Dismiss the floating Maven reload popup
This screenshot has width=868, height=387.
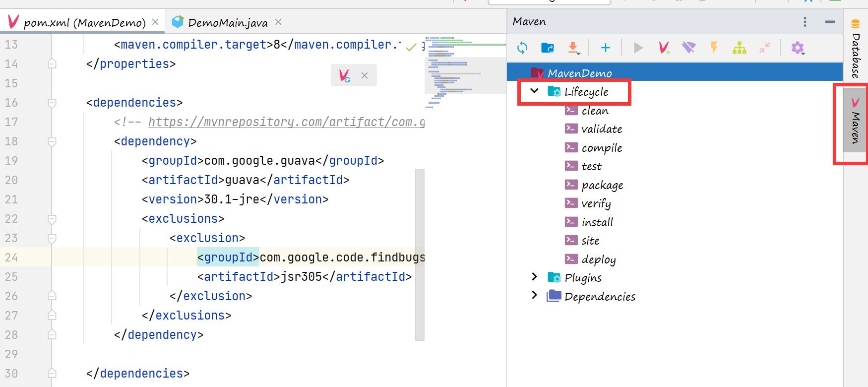[x=365, y=75]
